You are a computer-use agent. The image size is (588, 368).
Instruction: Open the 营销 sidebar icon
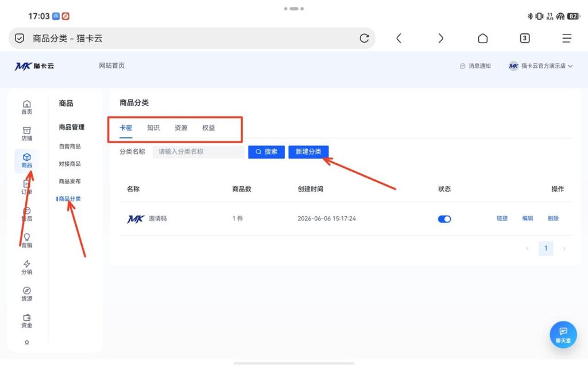(x=26, y=241)
